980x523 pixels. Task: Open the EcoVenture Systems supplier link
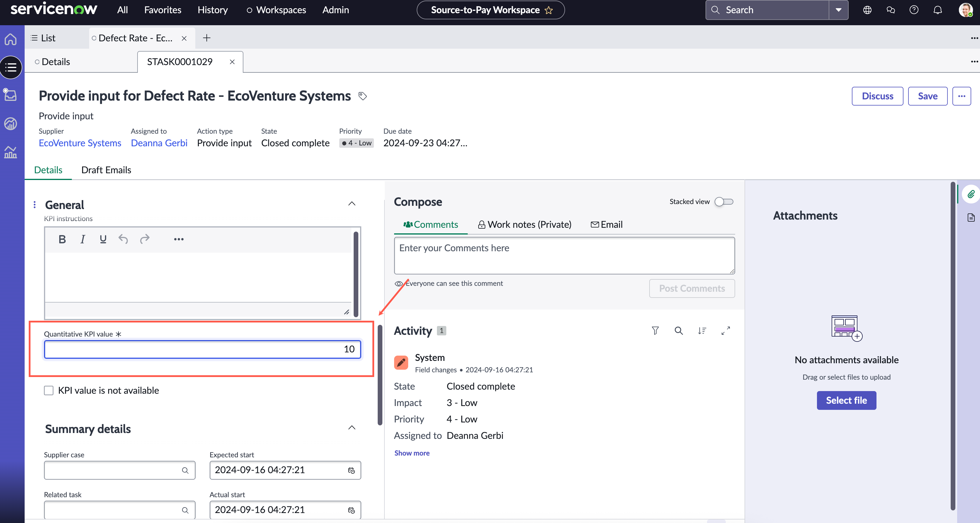pyautogui.click(x=80, y=143)
